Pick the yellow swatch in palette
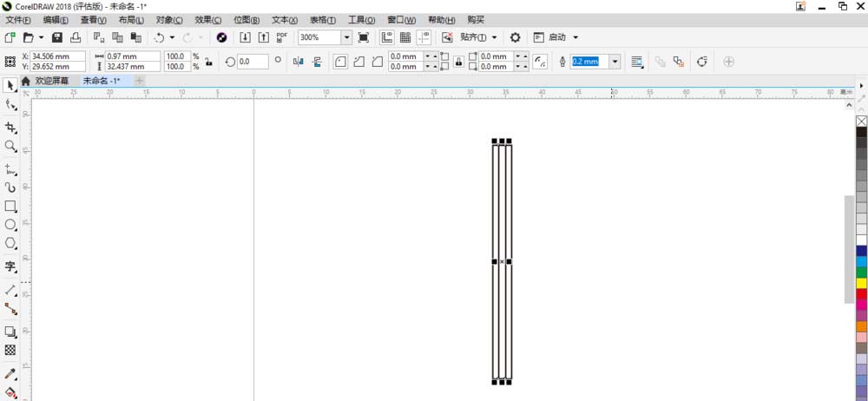The image size is (868, 401). pyautogui.click(x=861, y=283)
